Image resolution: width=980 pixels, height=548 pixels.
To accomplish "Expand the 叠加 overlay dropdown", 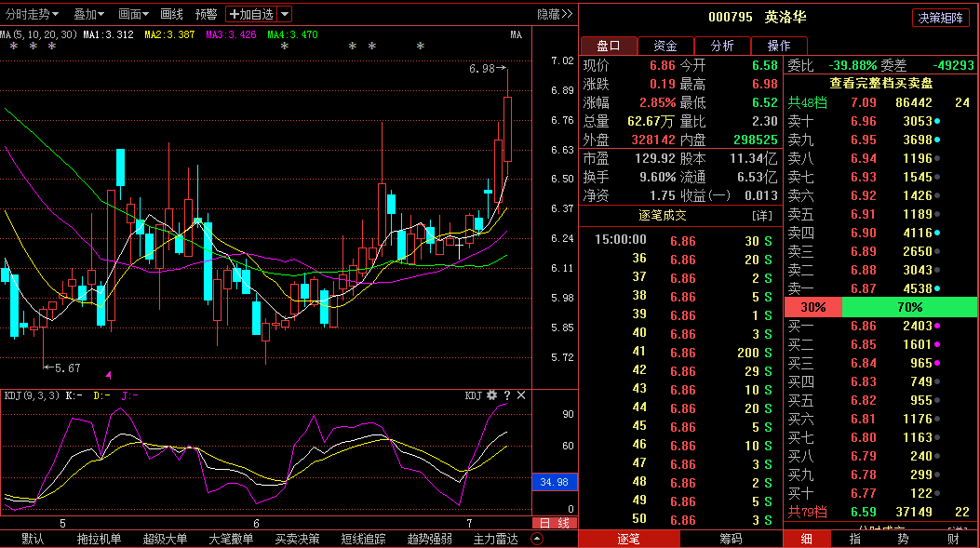I will tap(91, 14).
